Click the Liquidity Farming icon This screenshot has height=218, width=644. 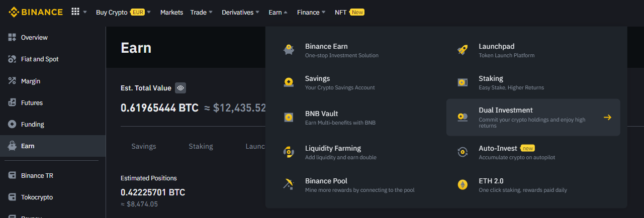point(289,152)
